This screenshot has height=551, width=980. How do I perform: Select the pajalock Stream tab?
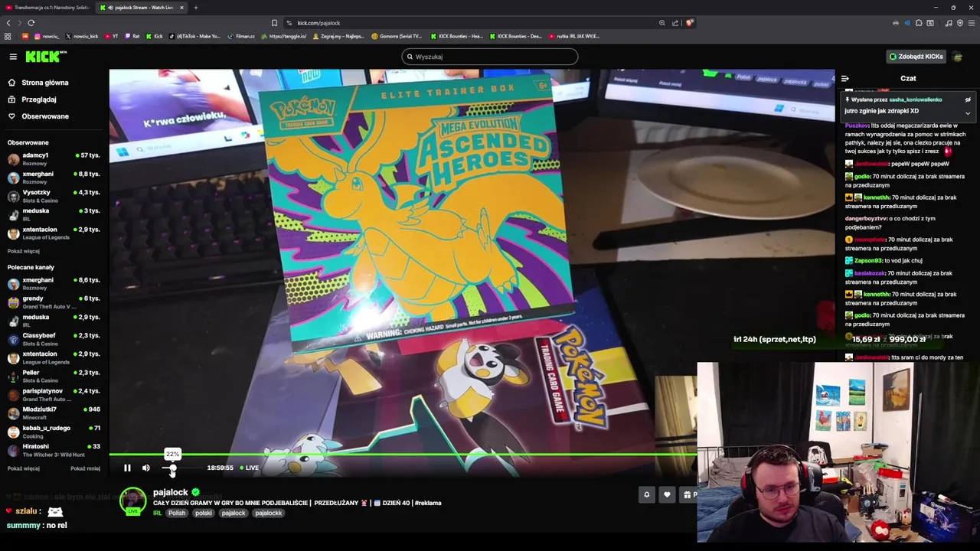click(142, 8)
